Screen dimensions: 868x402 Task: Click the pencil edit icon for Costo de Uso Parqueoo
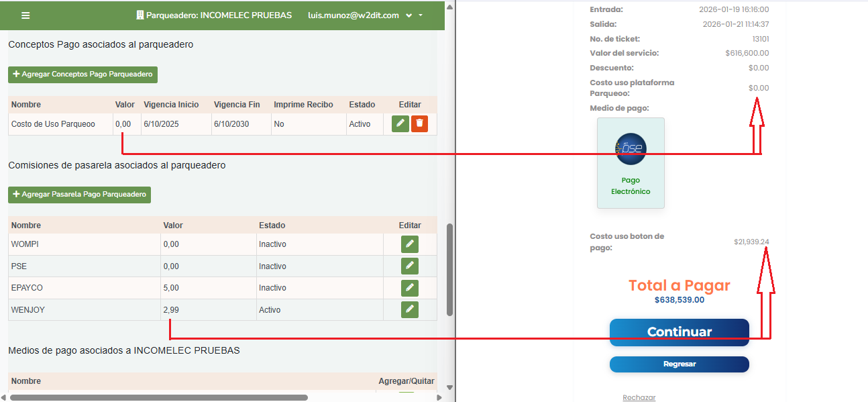[x=400, y=123]
